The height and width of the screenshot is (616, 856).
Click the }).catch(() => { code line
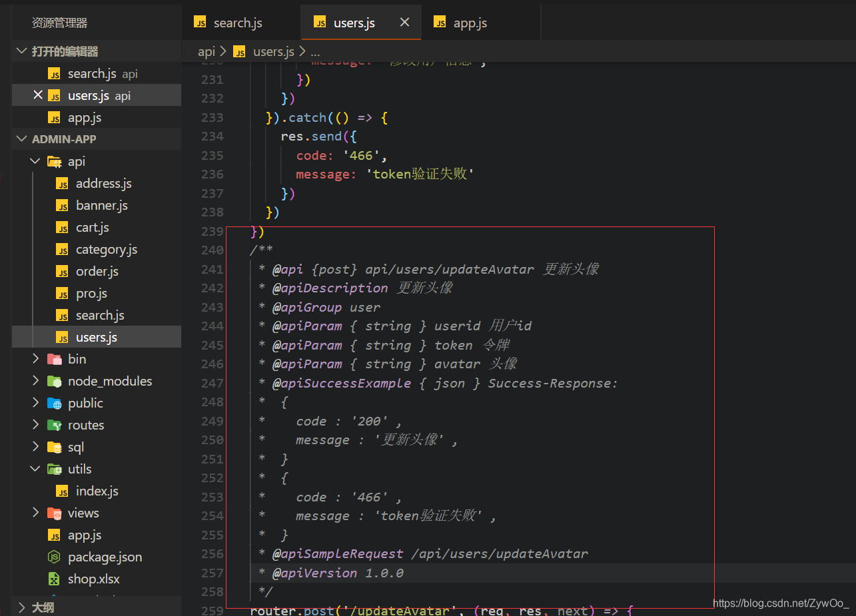[326, 117]
